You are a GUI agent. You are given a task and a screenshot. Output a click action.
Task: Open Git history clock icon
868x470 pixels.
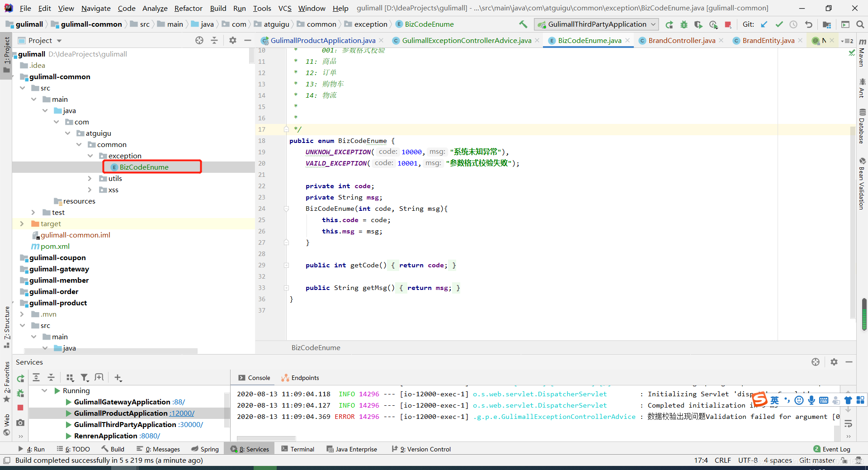pos(793,24)
